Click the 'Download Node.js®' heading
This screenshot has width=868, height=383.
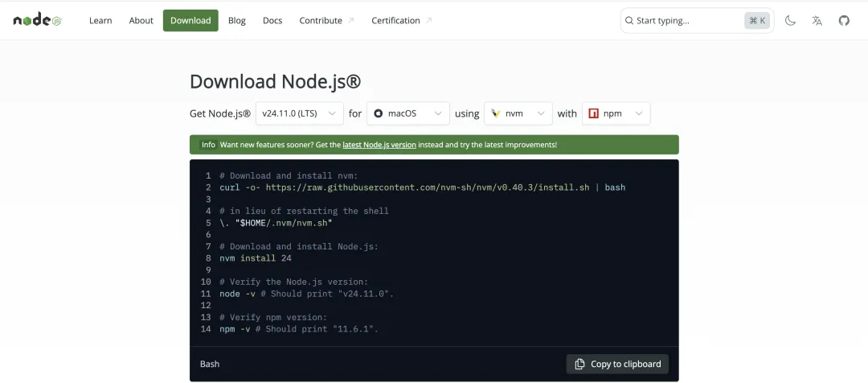coord(275,81)
